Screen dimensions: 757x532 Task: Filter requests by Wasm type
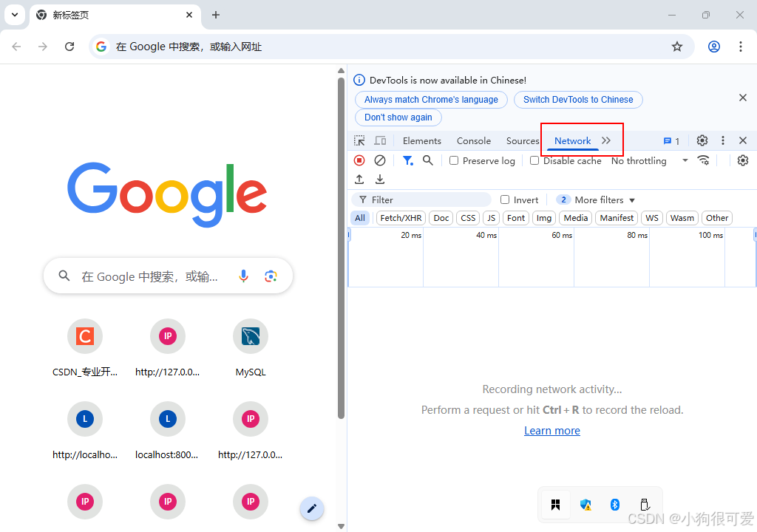coord(682,218)
